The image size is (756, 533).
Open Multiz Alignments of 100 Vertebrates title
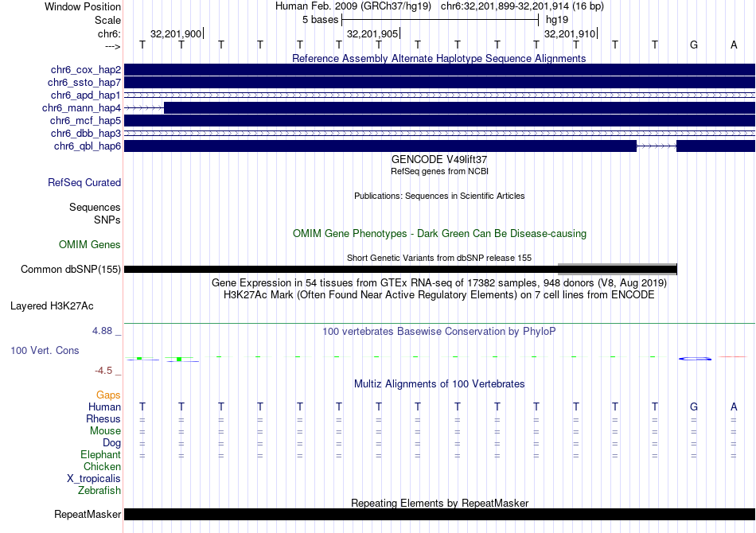(439, 384)
